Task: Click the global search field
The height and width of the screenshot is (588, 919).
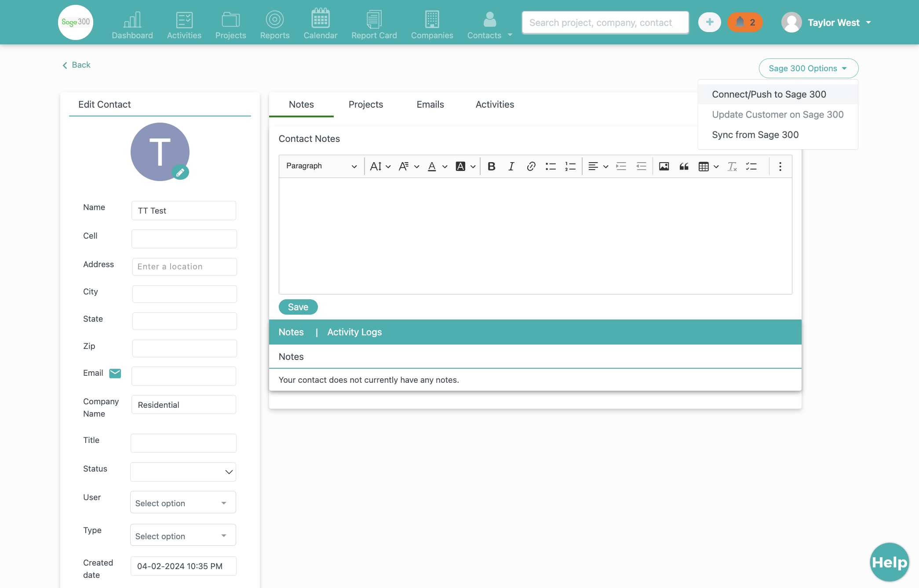Action: (x=605, y=22)
